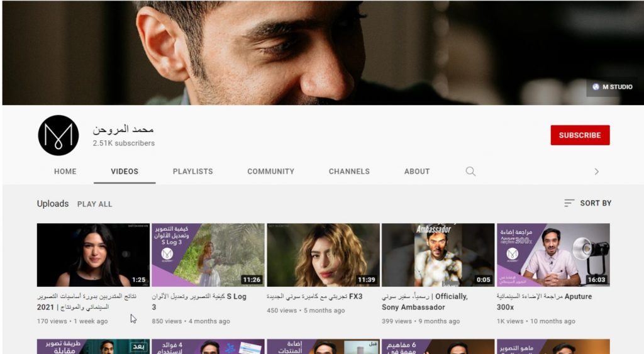Click the M STUDIO banner link
The width and height of the screenshot is (644, 354).
coord(613,87)
